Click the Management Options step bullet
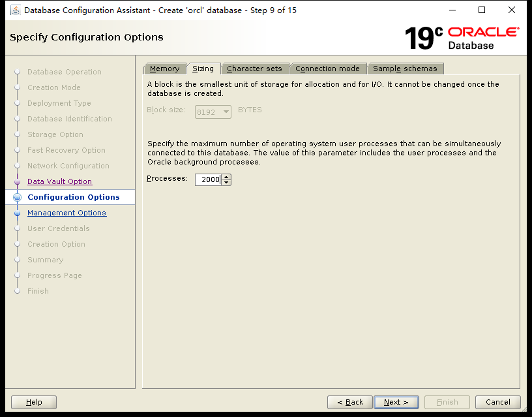This screenshot has width=532, height=417. [x=18, y=213]
